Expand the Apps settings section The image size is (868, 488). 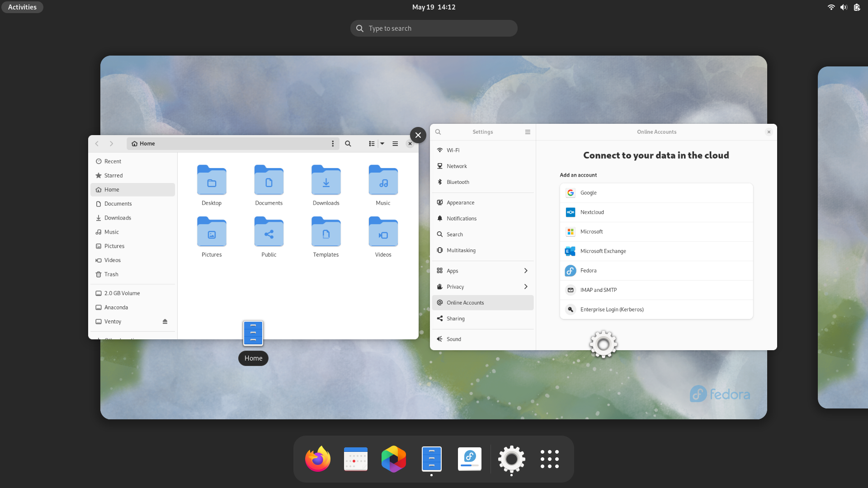point(483,271)
